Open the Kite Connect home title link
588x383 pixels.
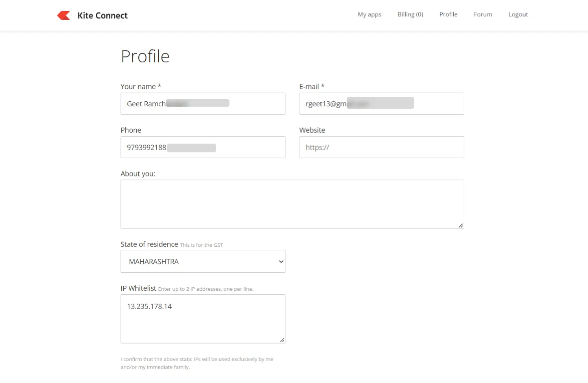102,15
